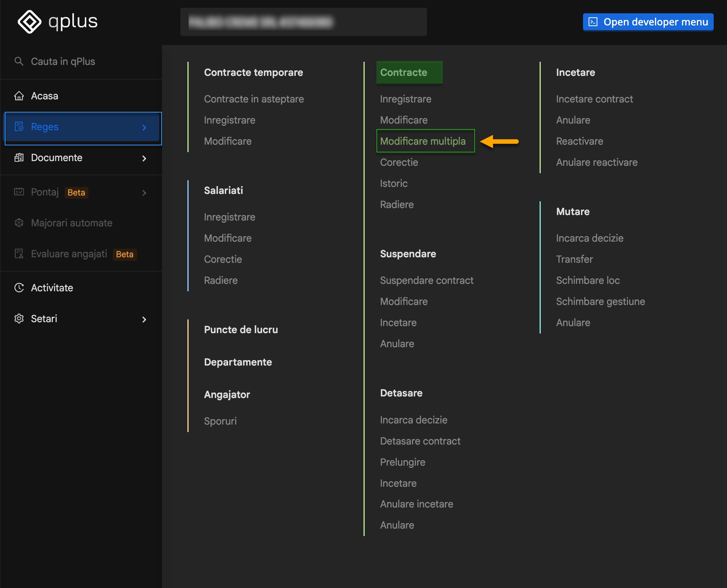Expand the Pontaj submenu chevron
The height and width of the screenshot is (588, 727).
coord(144,193)
